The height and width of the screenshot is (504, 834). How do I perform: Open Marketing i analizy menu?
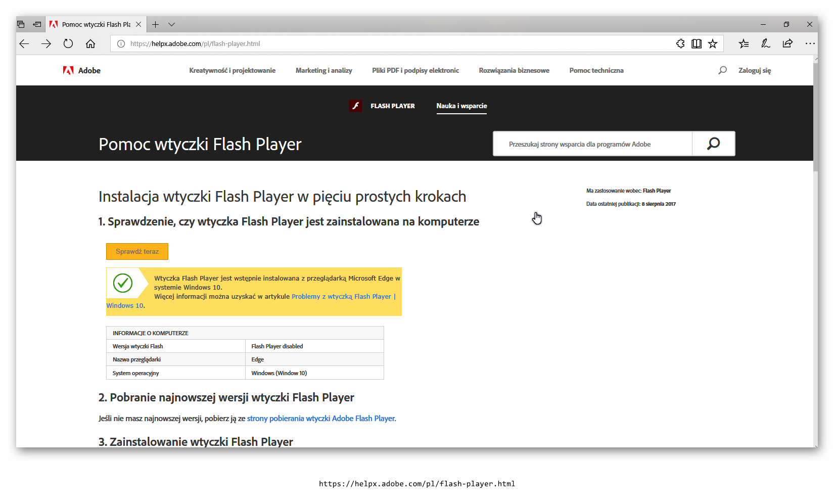coord(323,70)
